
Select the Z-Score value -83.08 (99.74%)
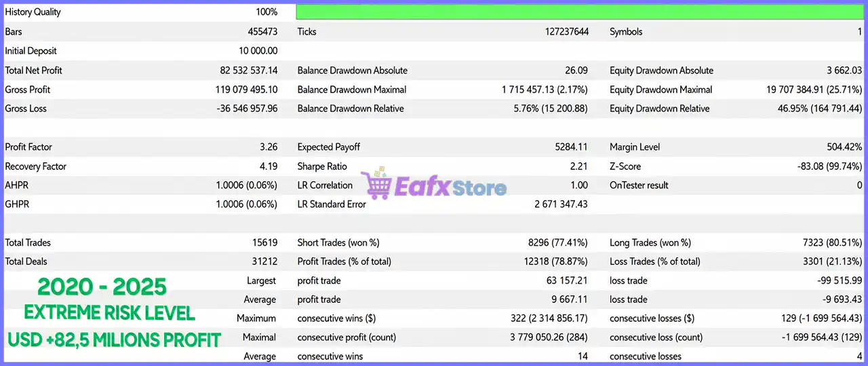click(831, 166)
